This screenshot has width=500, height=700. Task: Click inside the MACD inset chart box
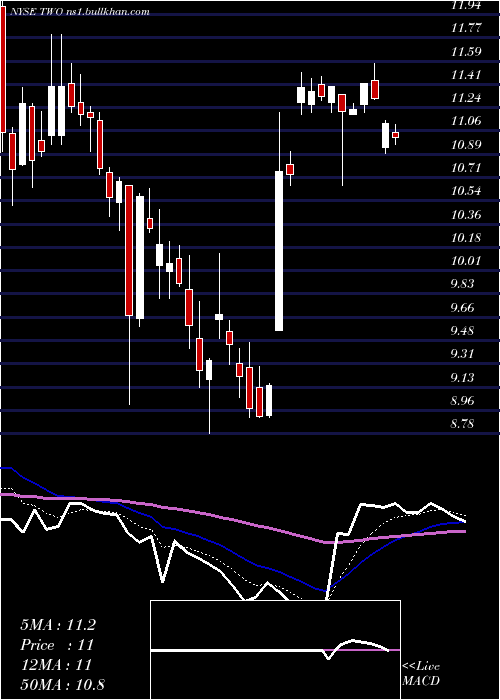[275, 650]
